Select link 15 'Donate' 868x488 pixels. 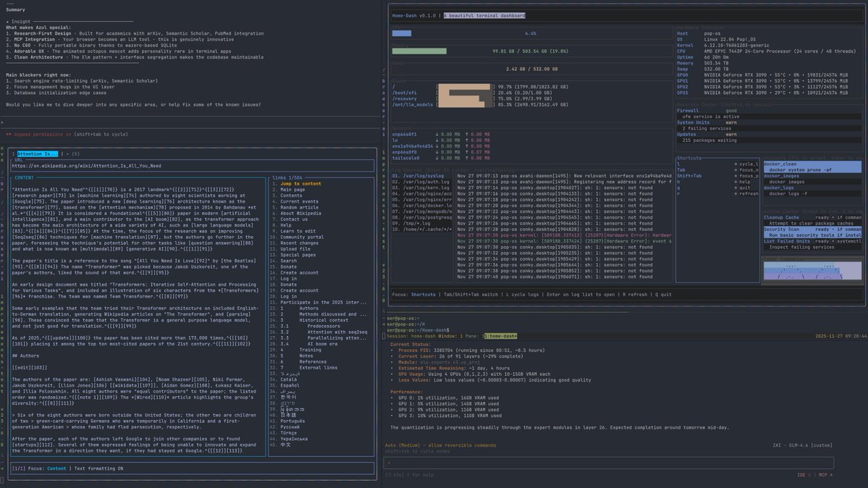(288, 267)
